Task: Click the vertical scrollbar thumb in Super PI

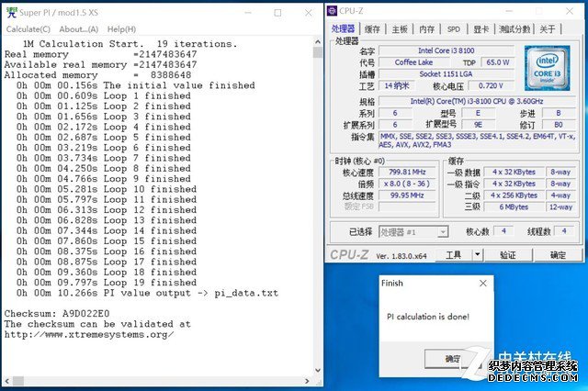Action: (318, 52)
